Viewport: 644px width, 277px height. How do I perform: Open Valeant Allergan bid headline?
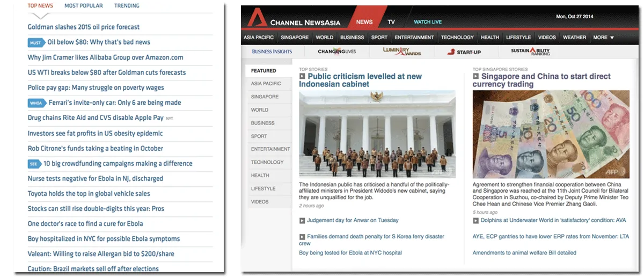pyautogui.click(x=101, y=254)
